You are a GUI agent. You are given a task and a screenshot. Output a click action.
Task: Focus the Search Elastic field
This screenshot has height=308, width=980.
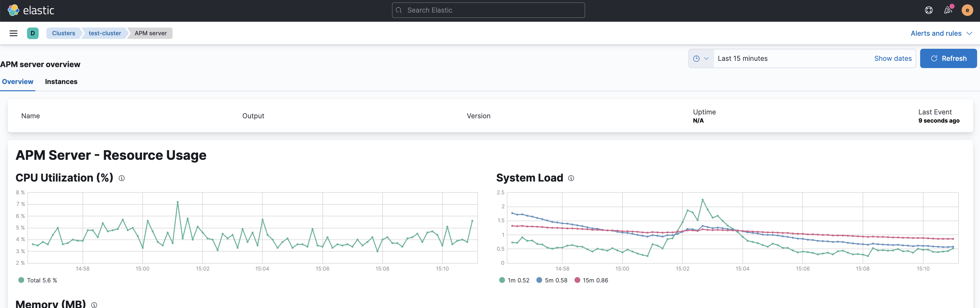pos(488,10)
